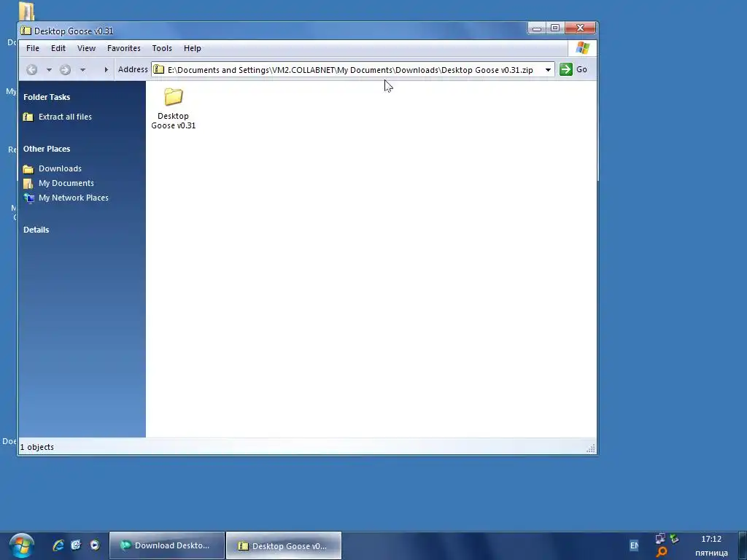Open the Start orb button
Image resolution: width=747 pixels, height=560 pixels.
pos(21,546)
